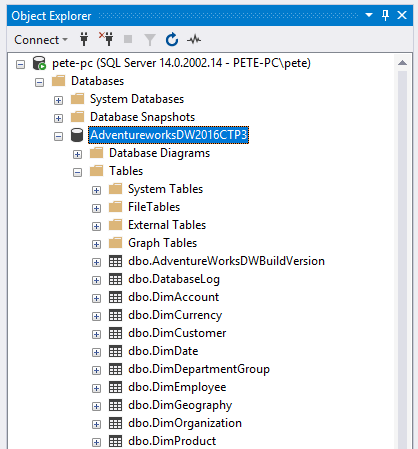Expand the Database Diagrams folder

pyautogui.click(x=77, y=154)
